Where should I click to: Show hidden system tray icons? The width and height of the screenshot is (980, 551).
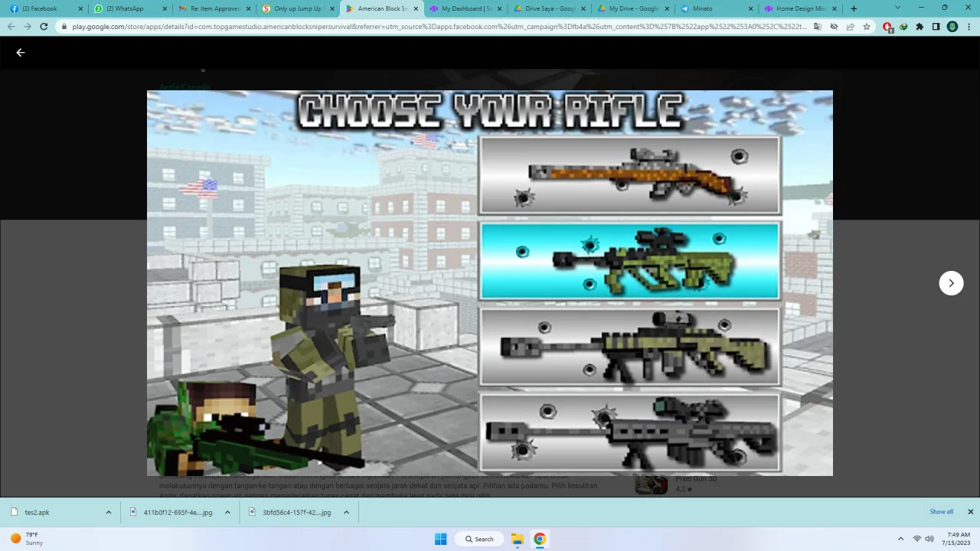coord(900,539)
